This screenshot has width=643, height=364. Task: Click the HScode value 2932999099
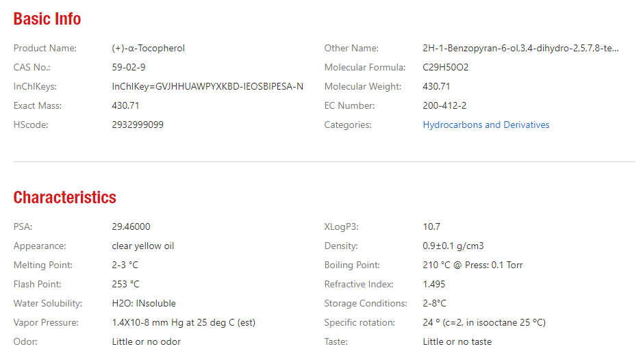click(138, 125)
